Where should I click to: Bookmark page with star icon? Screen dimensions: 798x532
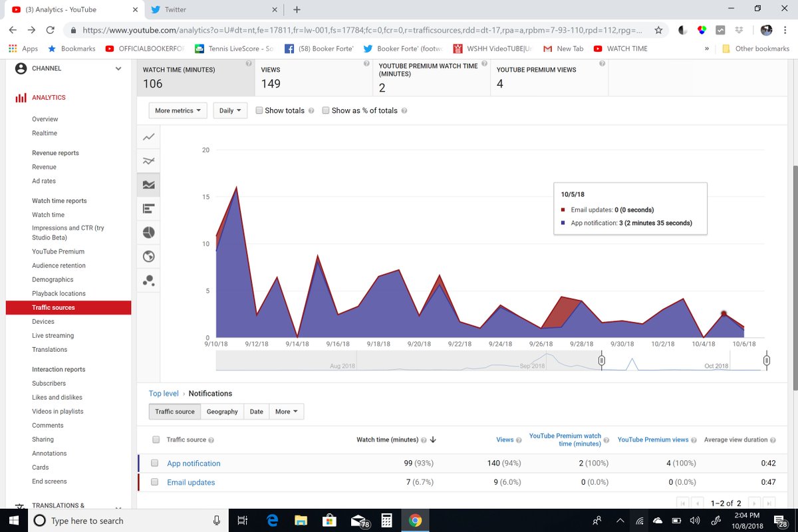[x=658, y=30]
